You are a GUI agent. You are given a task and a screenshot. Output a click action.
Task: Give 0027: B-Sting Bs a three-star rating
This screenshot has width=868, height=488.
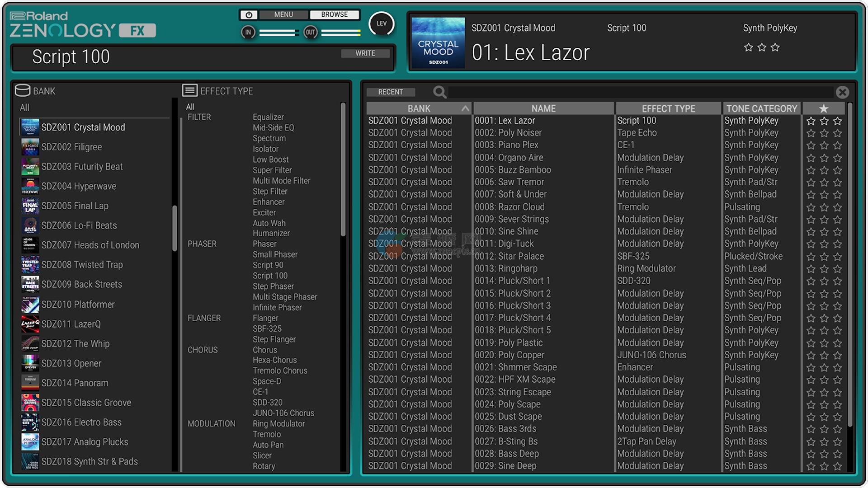pyautogui.click(x=838, y=441)
